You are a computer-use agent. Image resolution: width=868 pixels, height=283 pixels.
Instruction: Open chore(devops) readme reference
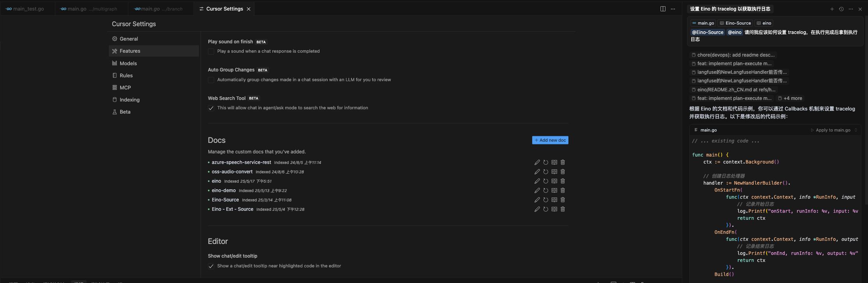(x=733, y=55)
